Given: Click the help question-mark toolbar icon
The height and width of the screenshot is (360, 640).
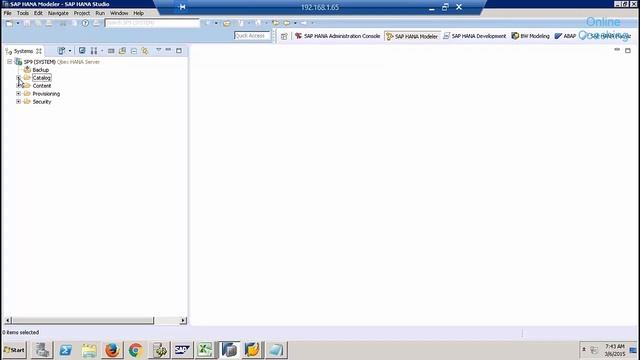Looking at the screenshot, I should pos(85,23).
